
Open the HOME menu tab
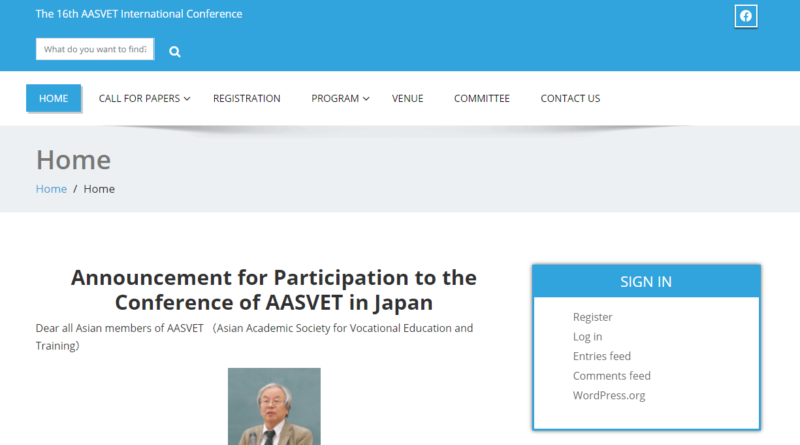(x=54, y=98)
